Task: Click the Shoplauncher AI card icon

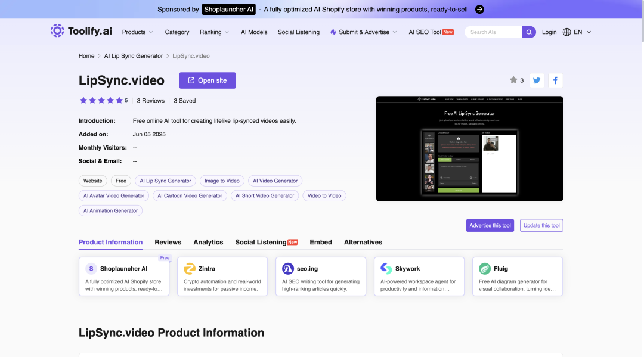Action: 91,269
